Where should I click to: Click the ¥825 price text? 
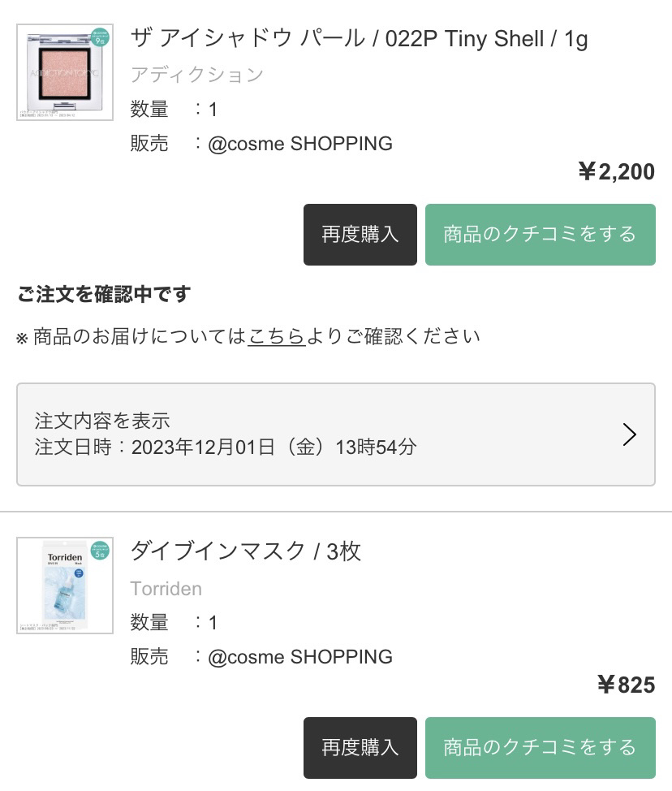point(625,685)
